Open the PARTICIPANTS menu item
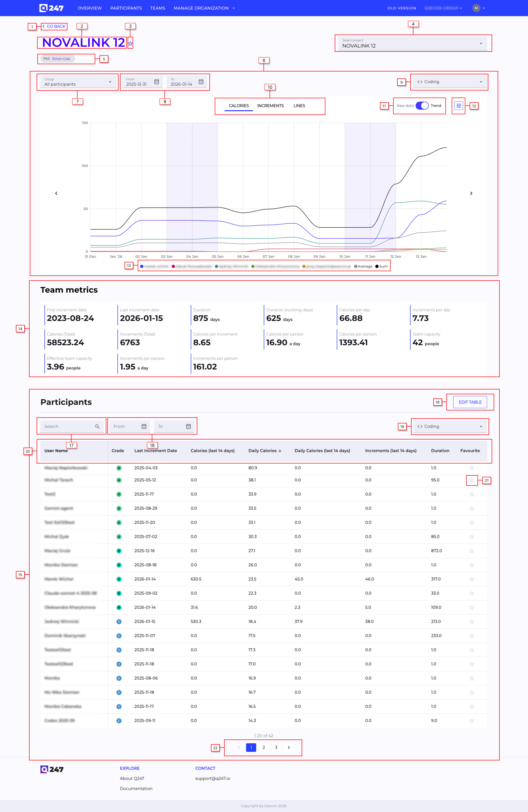The image size is (528, 812). (x=126, y=8)
